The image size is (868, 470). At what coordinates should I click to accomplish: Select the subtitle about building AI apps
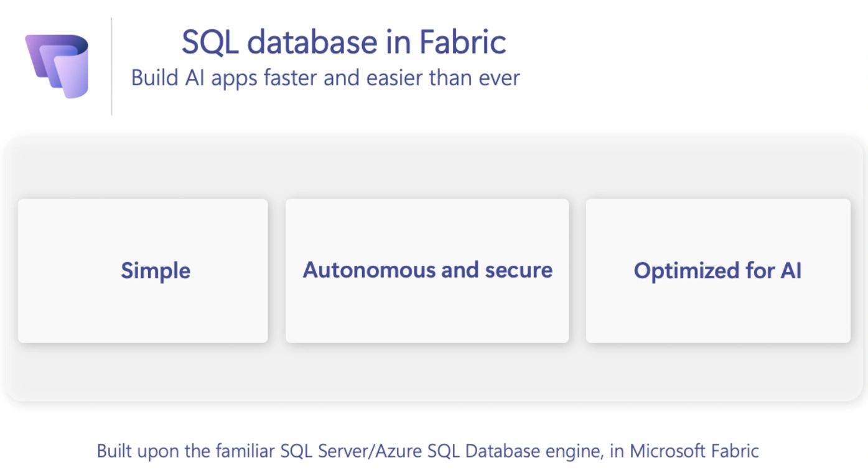(x=325, y=78)
